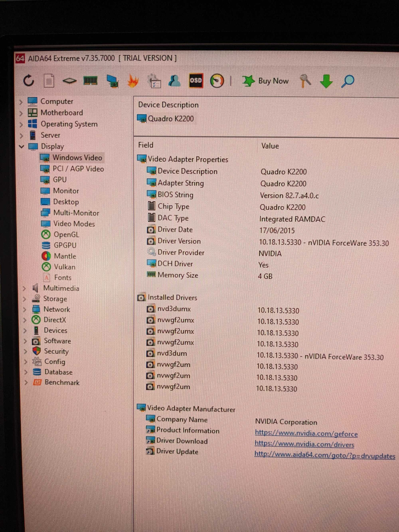Click the Driver Provider gear icon

151,252
